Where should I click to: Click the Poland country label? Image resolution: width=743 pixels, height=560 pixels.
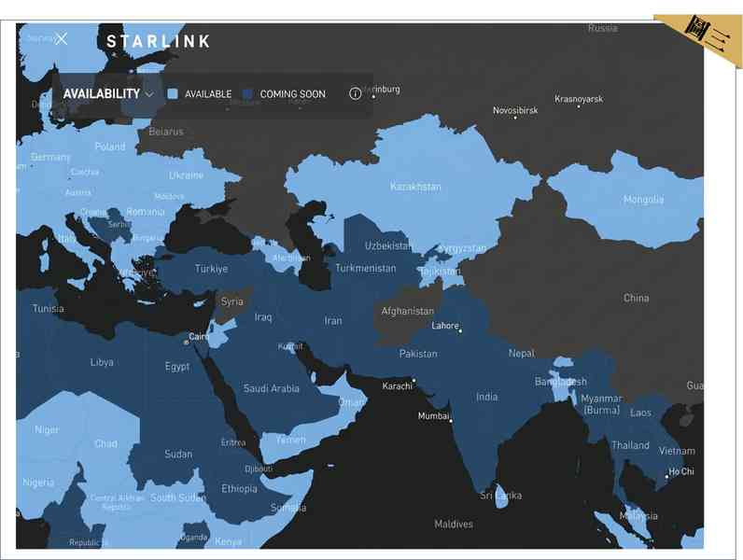(x=110, y=147)
